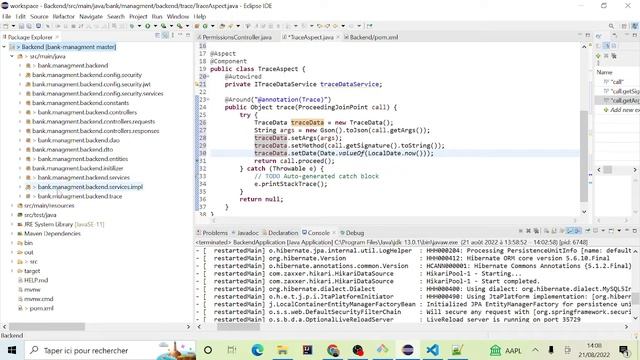This screenshot has height=360, width=640.
Task: Click Collapse All icon in Package Explorer
Action: tap(158, 36)
